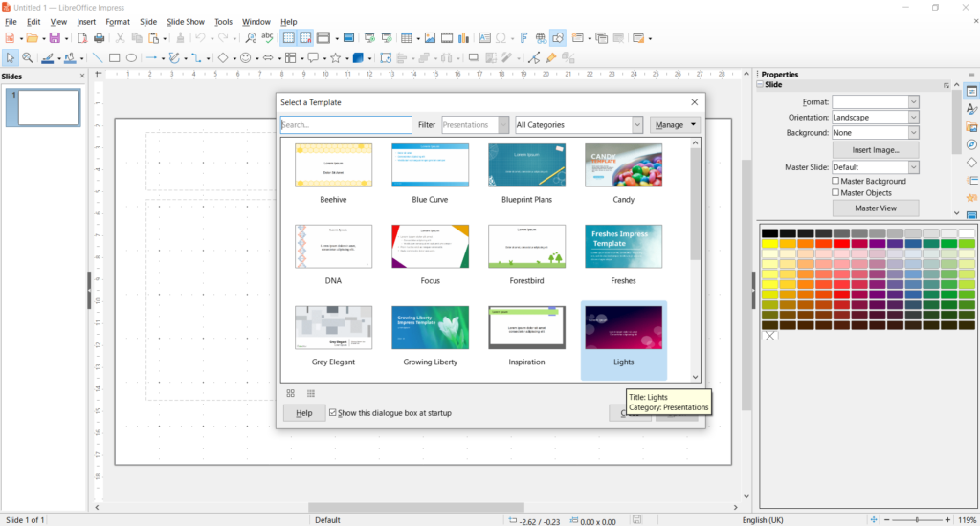The image size is (980, 526).
Task: Switch to thumbnail view in template dialog
Action: click(291, 393)
